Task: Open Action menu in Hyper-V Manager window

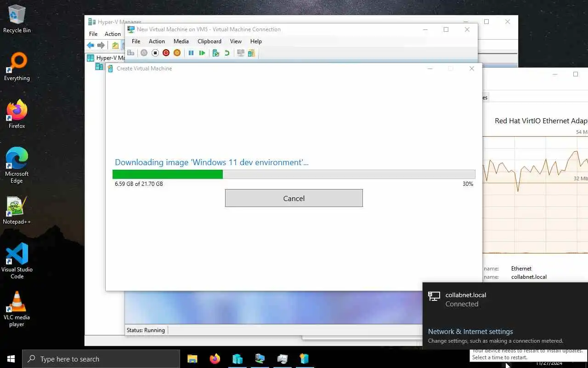Action: [x=113, y=34]
